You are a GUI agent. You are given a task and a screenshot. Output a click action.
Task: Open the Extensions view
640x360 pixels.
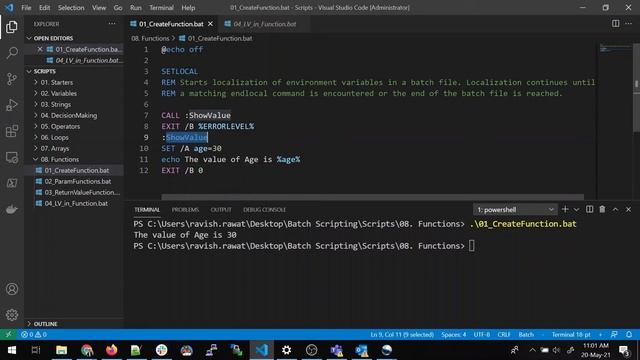12,131
